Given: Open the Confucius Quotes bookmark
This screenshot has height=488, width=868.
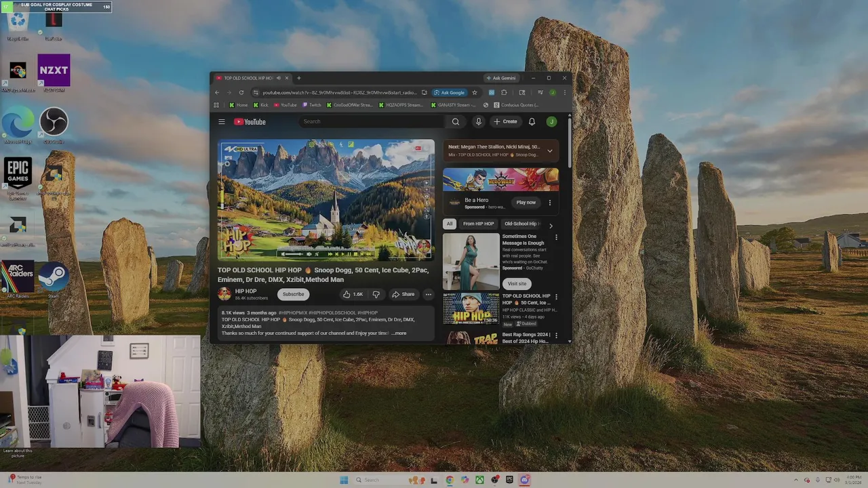Looking at the screenshot, I should coord(516,105).
